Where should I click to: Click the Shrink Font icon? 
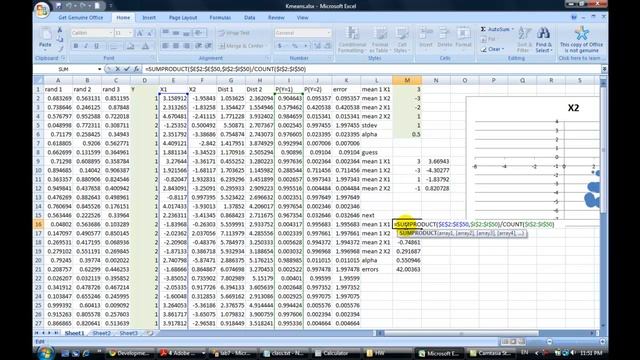(149, 33)
